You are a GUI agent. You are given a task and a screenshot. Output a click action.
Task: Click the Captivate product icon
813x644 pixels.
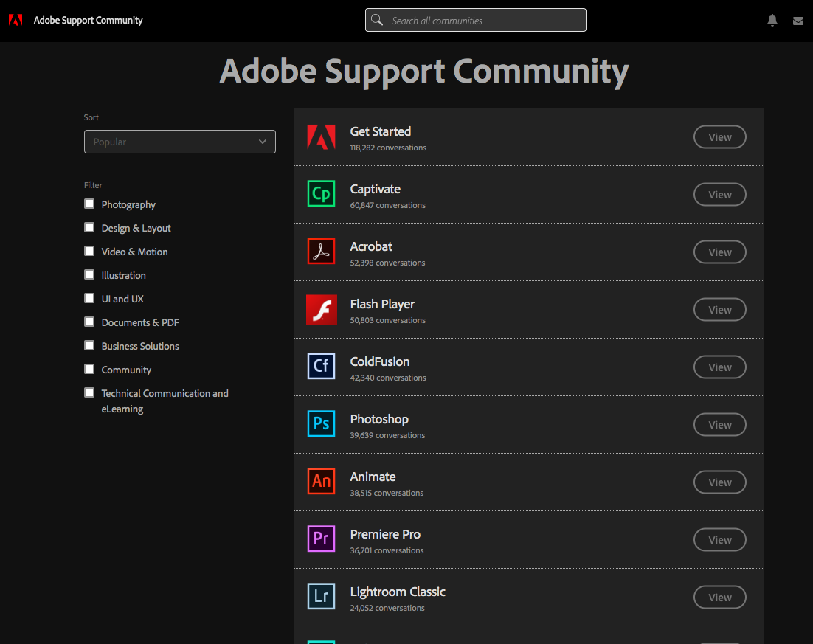(321, 193)
